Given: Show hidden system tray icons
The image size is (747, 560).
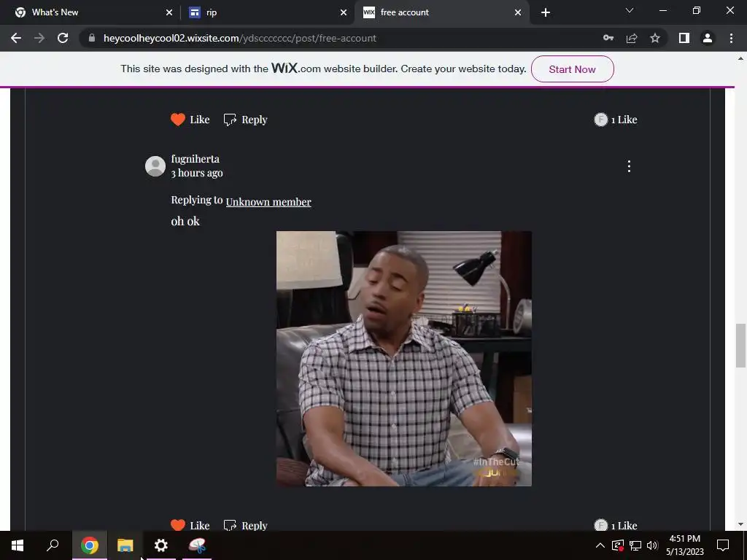Looking at the screenshot, I should coord(600,545).
